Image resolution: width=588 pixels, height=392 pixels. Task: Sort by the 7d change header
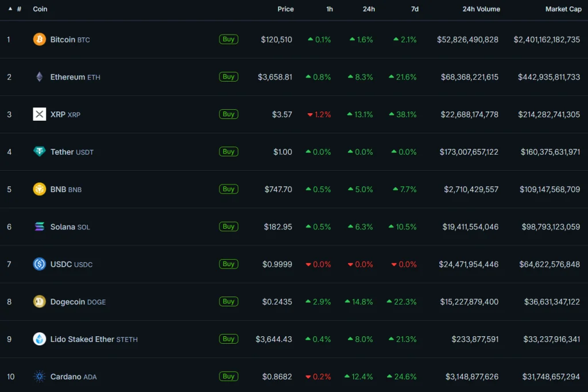[x=415, y=9]
